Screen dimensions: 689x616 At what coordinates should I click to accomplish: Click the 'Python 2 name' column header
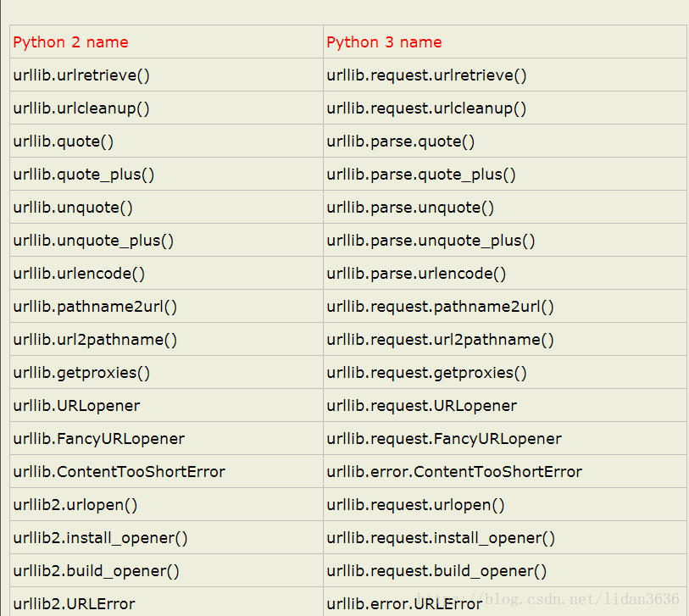point(166,42)
